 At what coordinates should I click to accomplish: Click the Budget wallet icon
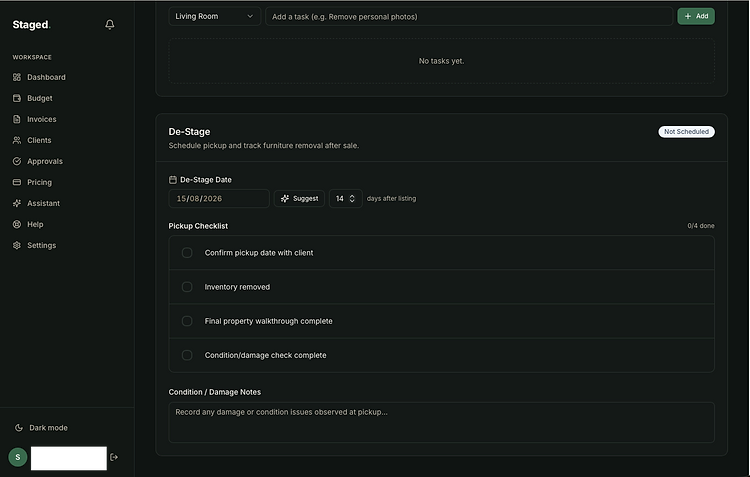point(17,98)
